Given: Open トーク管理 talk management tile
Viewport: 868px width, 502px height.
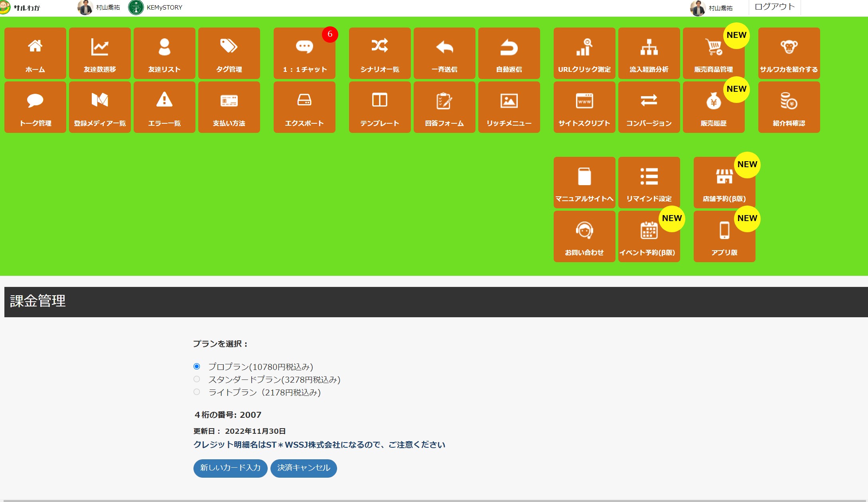Looking at the screenshot, I should click(x=35, y=107).
